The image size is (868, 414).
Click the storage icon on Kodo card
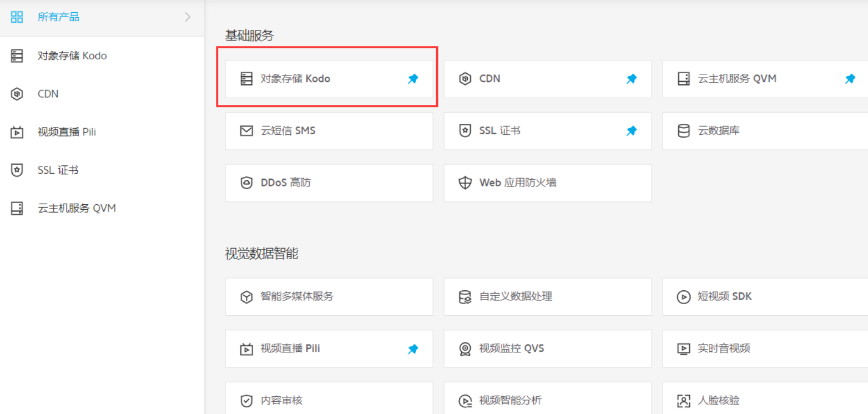(x=246, y=79)
